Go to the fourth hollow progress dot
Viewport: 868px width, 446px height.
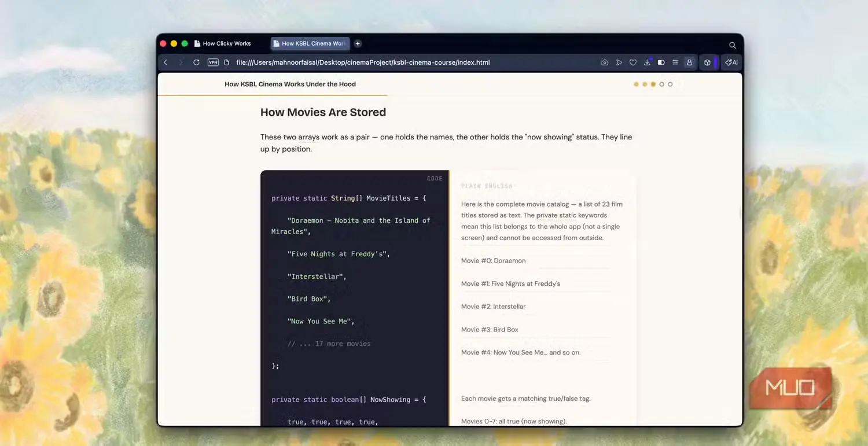pos(661,84)
